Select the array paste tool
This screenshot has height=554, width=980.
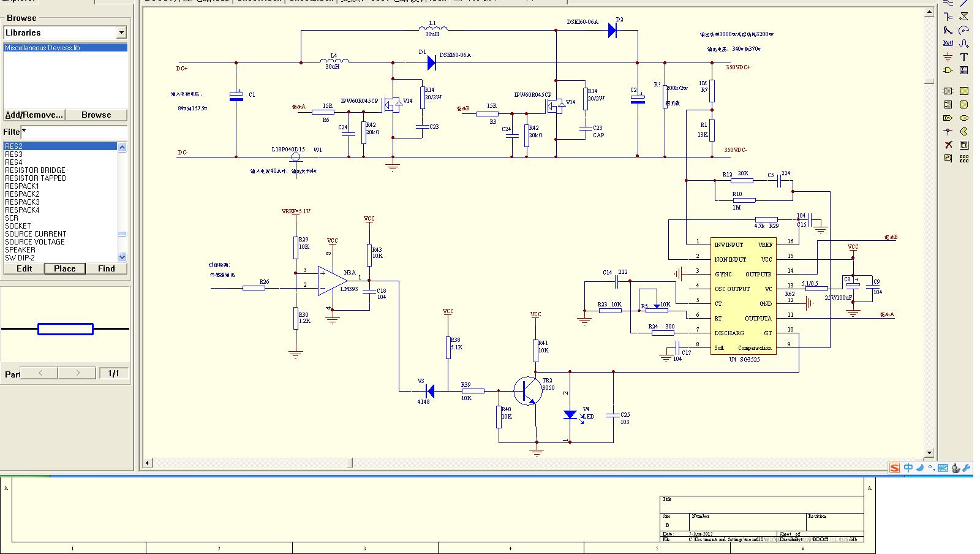click(x=963, y=159)
